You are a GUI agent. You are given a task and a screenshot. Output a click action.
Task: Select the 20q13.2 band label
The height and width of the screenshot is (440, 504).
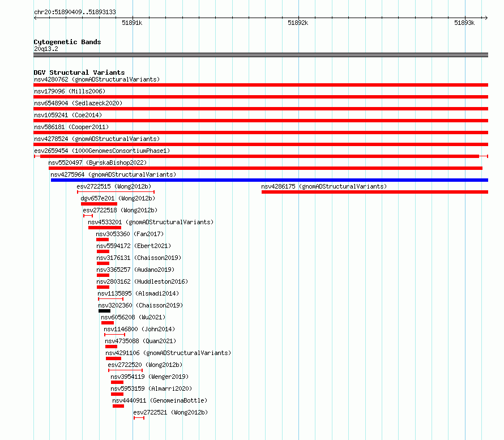click(46, 49)
